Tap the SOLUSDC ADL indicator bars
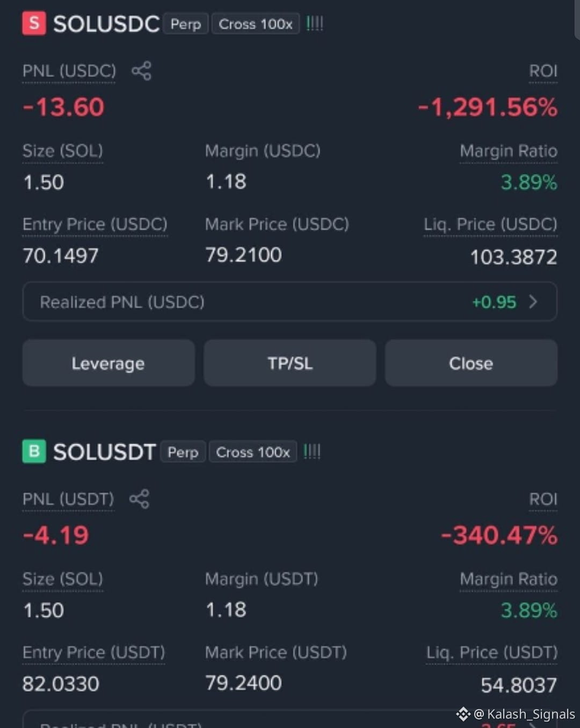Screen dimensions: 580x728 point(315,24)
